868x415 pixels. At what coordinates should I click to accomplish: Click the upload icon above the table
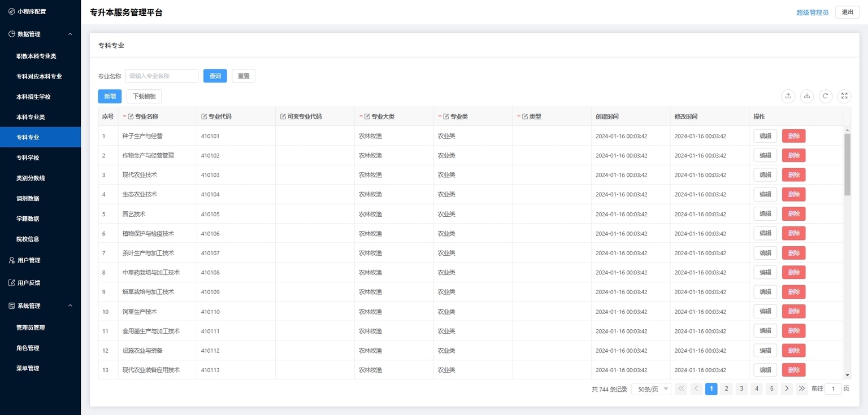[788, 96]
